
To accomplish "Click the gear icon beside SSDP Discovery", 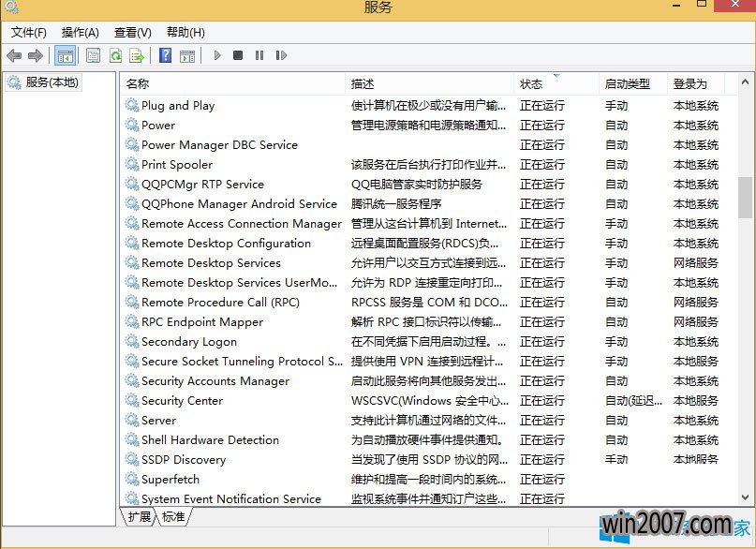I will (x=132, y=459).
